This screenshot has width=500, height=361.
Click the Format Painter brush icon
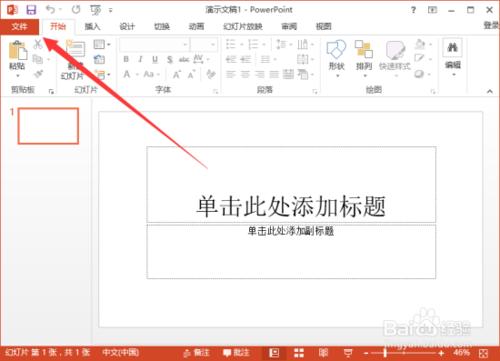click(39, 74)
